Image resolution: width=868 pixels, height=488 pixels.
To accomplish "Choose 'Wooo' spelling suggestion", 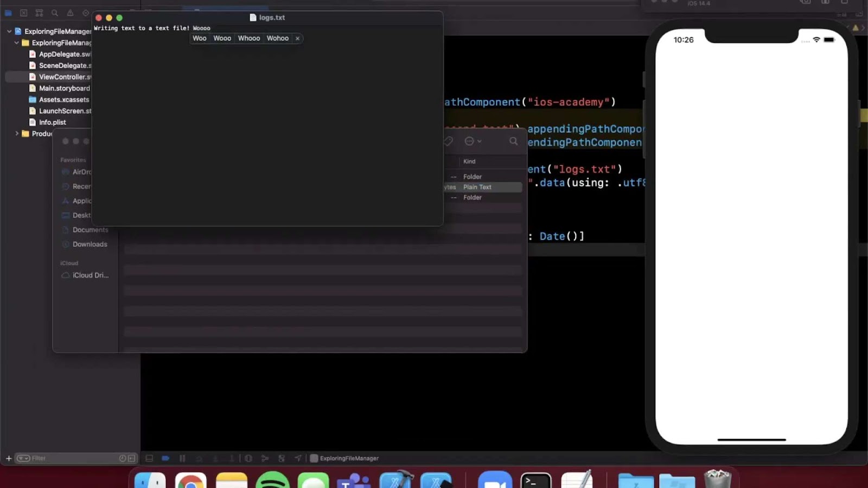I will (x=222, y=38).
